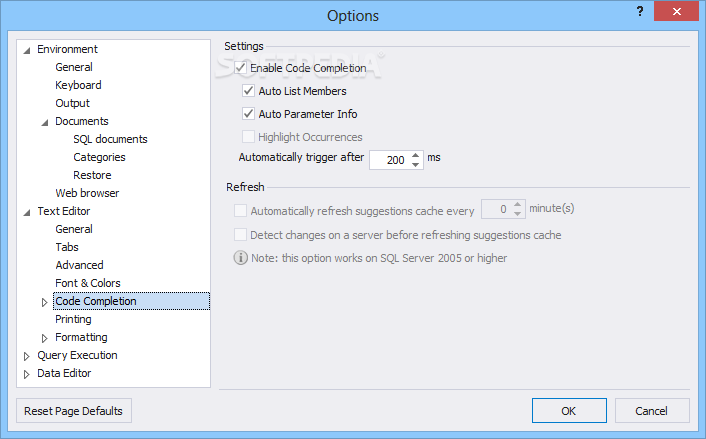Open Printing options page
This screenshot has width=706, height=439.
73,319
